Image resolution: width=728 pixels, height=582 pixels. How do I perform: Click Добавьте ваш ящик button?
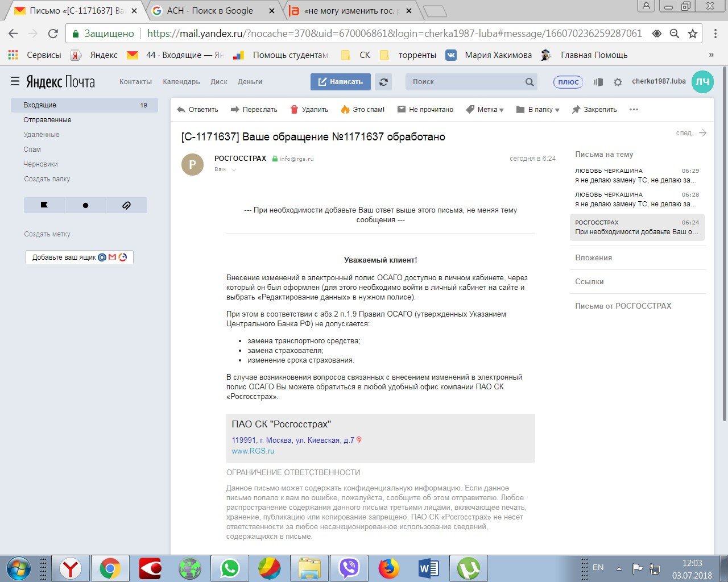(80, 257)
